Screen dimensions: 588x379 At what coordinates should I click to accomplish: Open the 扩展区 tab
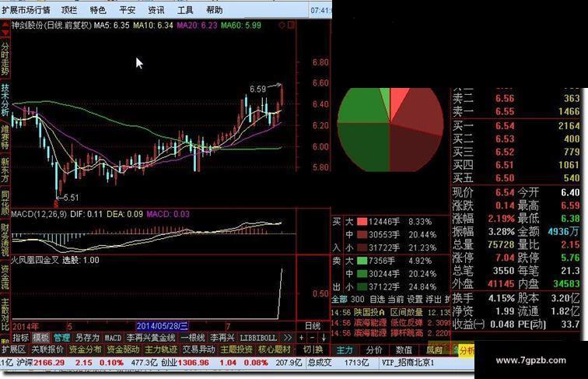click(13, 349)
